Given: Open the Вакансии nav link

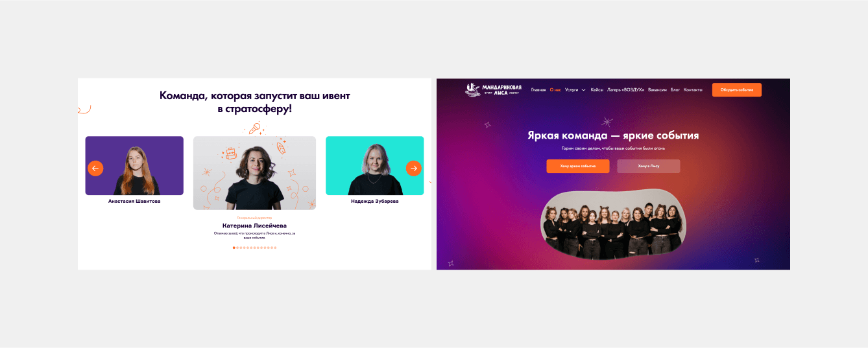Looking at the screenshot, I should tap(657, 90).
